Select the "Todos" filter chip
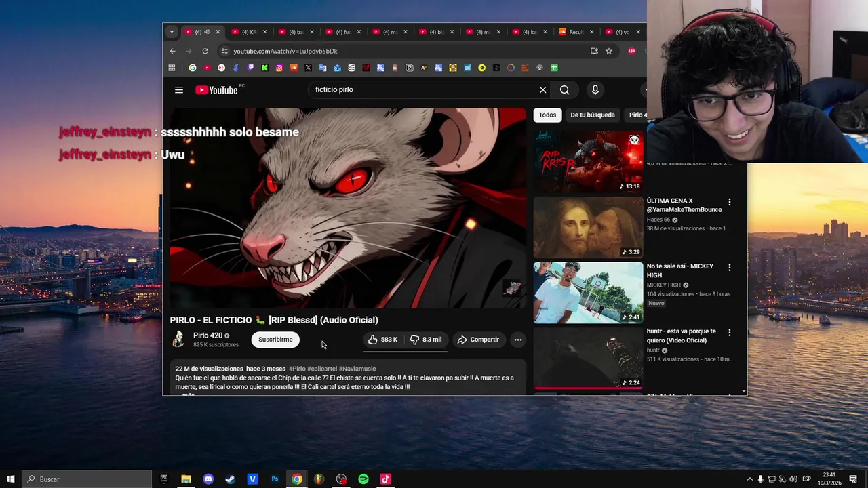Viewport: 868px width, 488px height. (x=547, y=115)
